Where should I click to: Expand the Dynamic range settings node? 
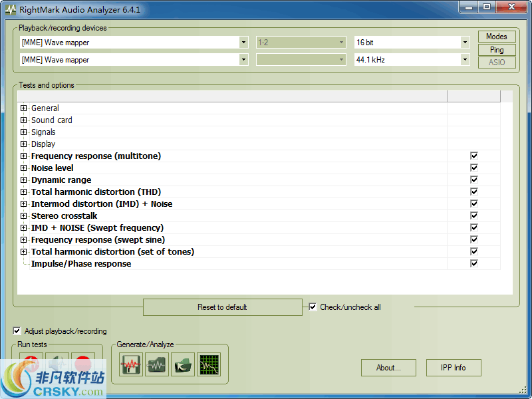[x=23, y=180]
